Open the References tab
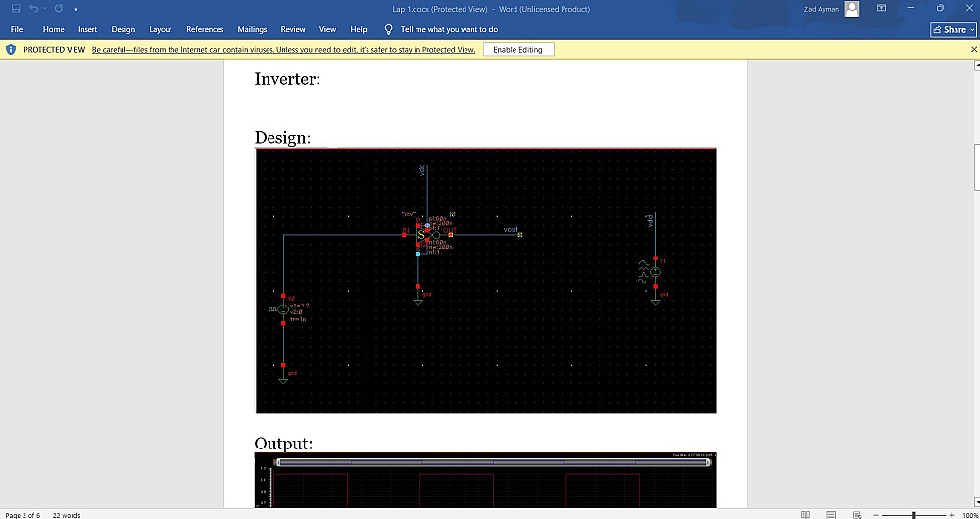 click(205, 30)
